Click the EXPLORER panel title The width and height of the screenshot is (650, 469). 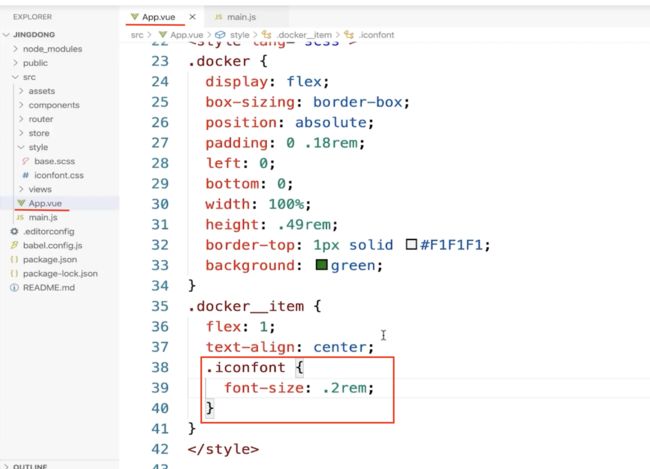pos(32,17)
